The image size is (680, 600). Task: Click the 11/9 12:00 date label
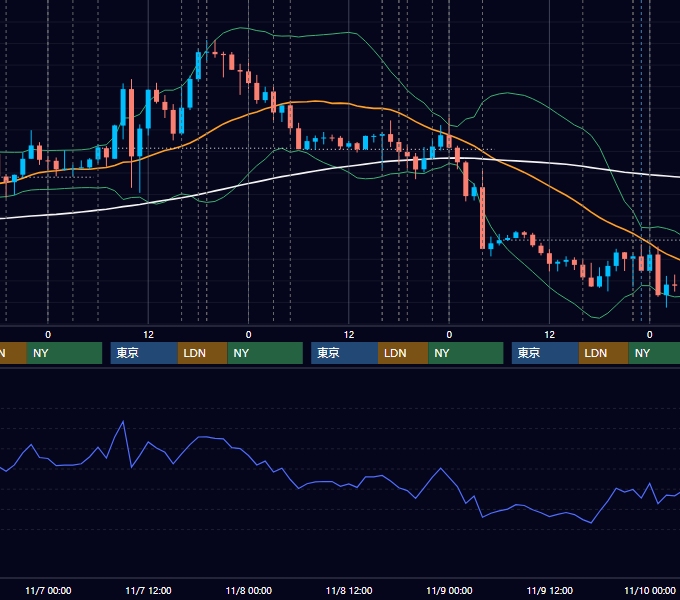pyautogui.click(x=549, y=591)
